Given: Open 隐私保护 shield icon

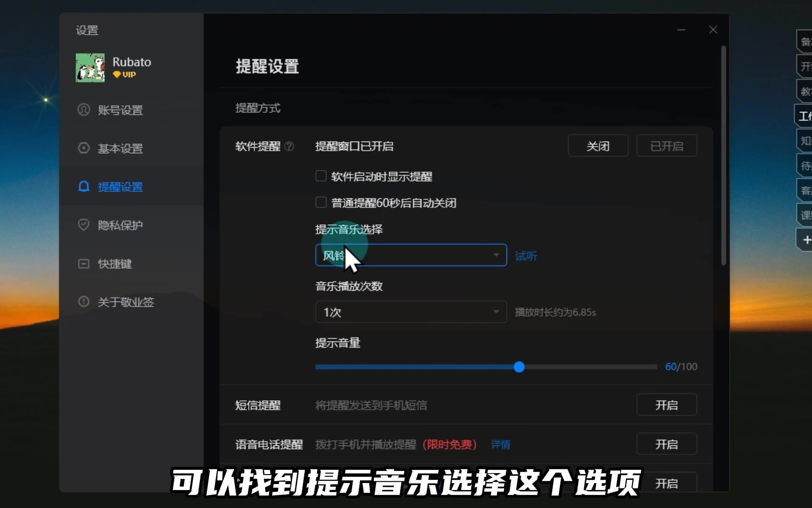Looking at the screenshot, I should (84, 225).
